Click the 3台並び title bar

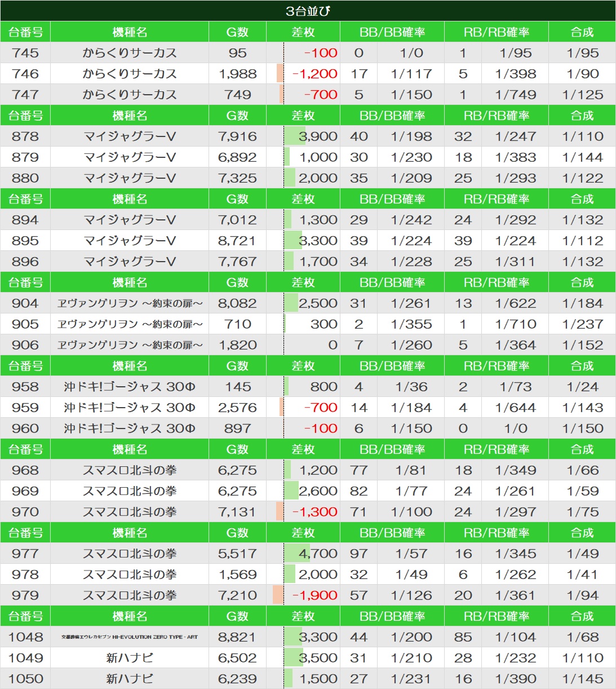tap(308, 11)
